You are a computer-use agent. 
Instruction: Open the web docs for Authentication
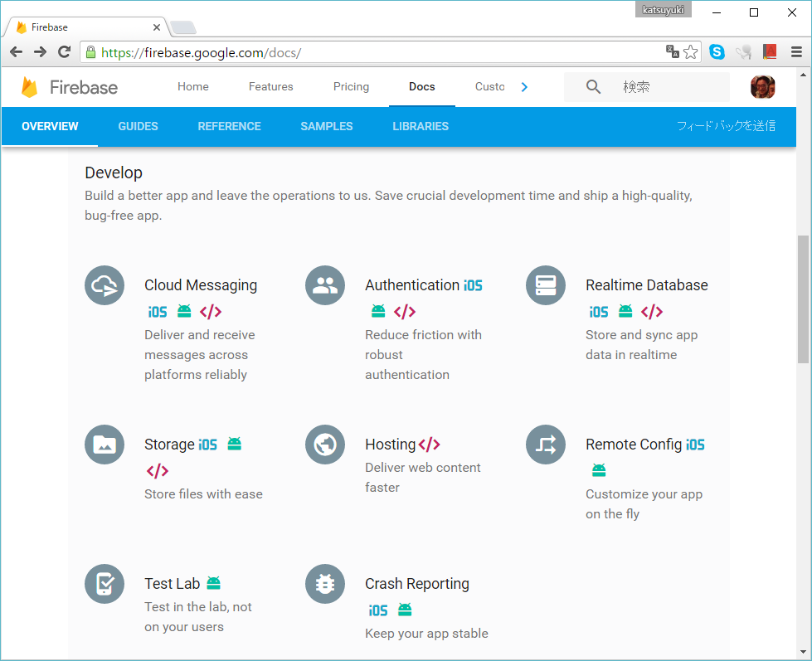(405, 312)
